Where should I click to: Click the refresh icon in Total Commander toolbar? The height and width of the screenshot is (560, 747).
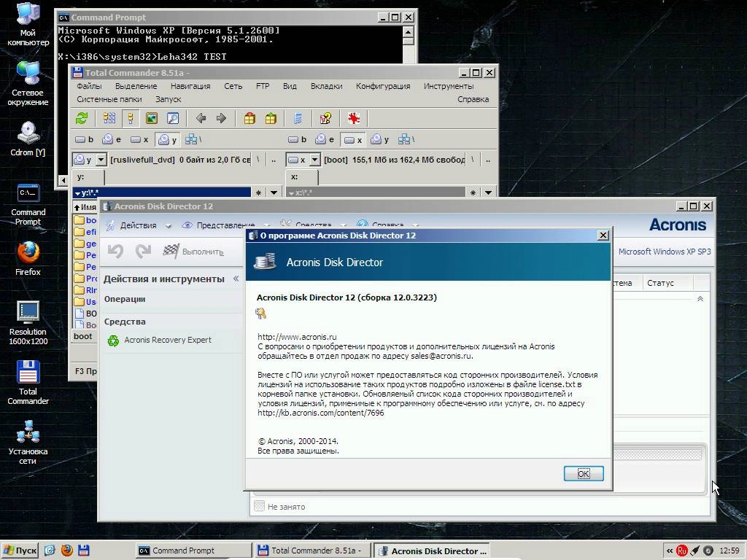click(x=82, y=119)
